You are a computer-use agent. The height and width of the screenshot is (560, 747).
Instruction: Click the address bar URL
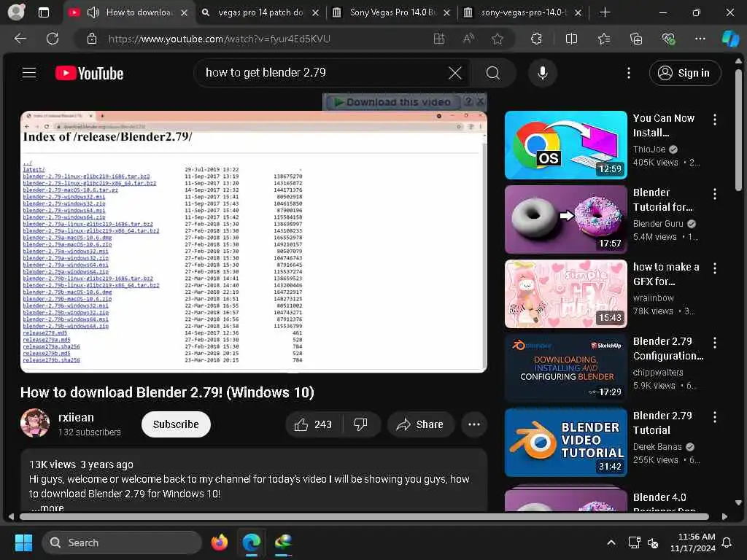(x=219, y=39)
